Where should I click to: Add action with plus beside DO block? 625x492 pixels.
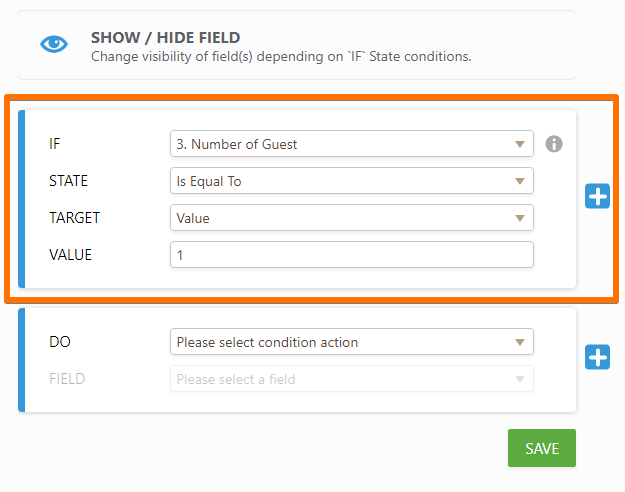coord(597,356)
